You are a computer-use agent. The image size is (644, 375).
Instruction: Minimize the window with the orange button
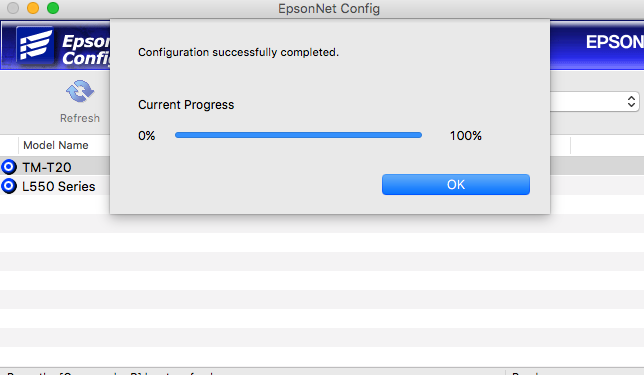point(33,8)
